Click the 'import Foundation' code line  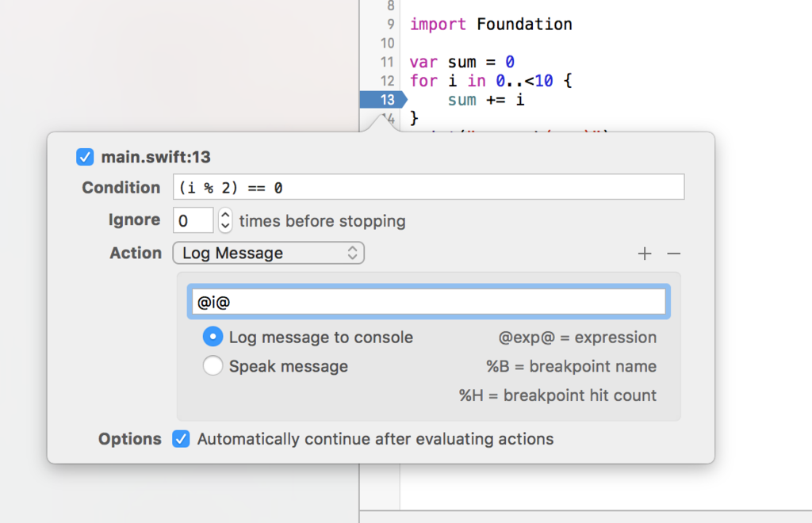click(491, 25)
